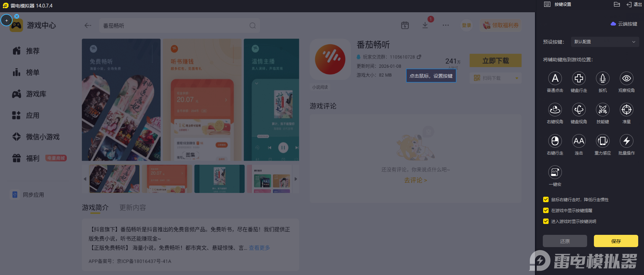The width and height of the screenshot is (644, 275).
Task: Choose the 批量操作 lightning icon
Action: coord(626,141)
